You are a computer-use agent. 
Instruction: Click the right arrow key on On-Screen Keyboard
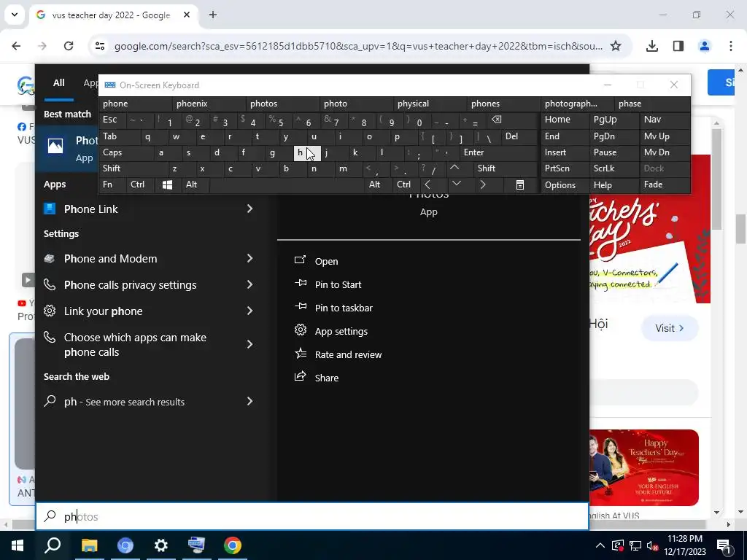point(483,184)
